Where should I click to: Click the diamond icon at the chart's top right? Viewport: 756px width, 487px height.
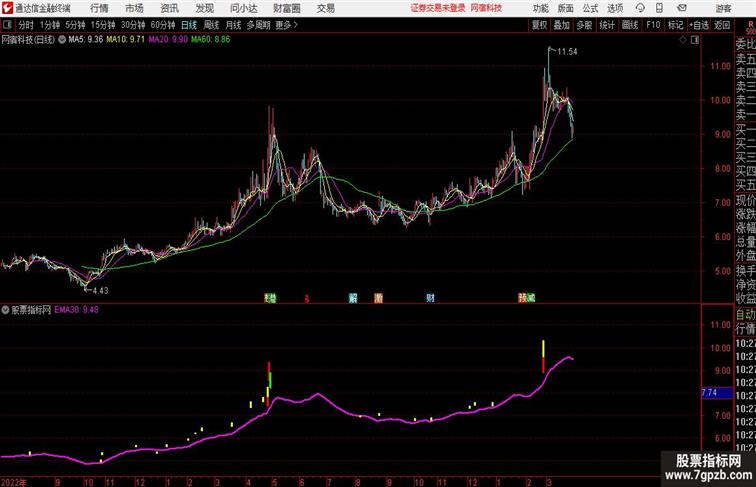pyautogui.click(x=683, y=40)
